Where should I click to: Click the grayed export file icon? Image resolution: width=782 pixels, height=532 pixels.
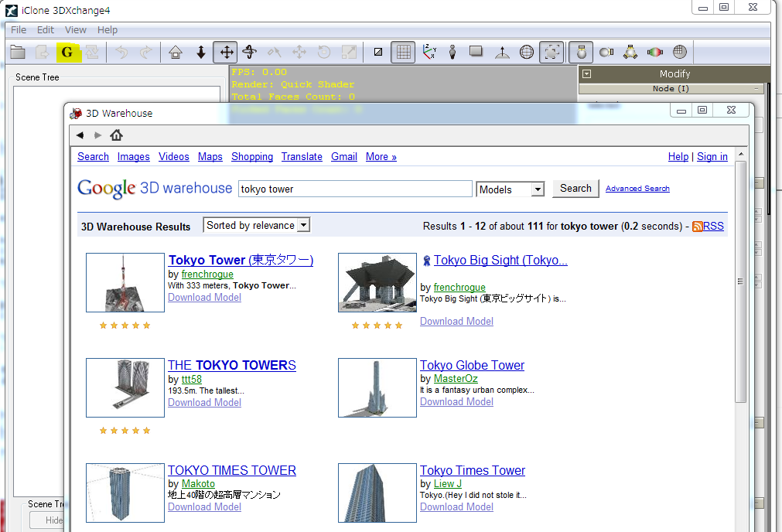pos(43,52)
